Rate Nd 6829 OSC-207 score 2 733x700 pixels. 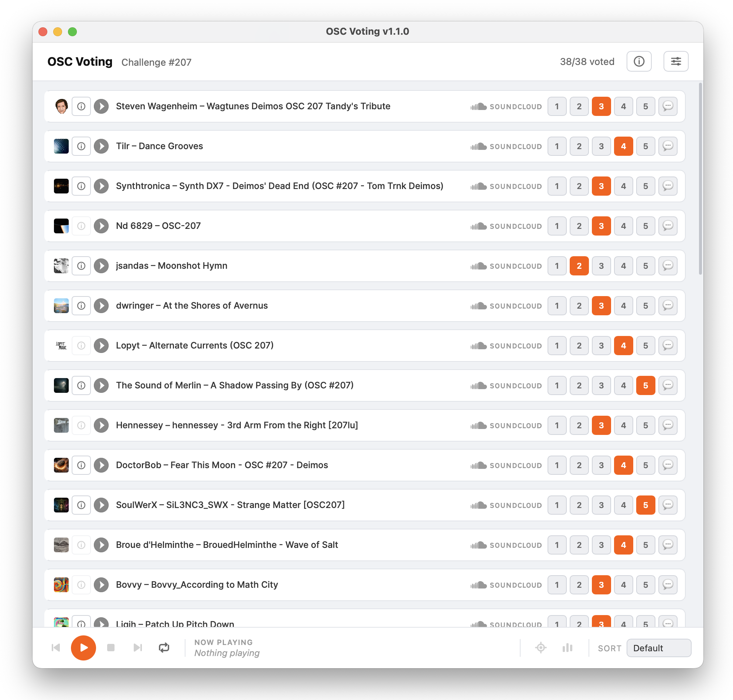579,226
